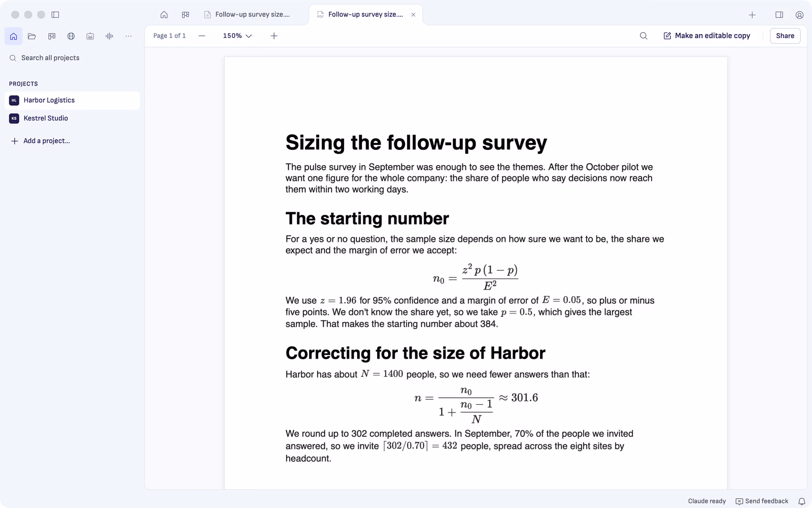Click the heading Correcting for the size of Harbor

pyautogui.click(x=415, y=353)
